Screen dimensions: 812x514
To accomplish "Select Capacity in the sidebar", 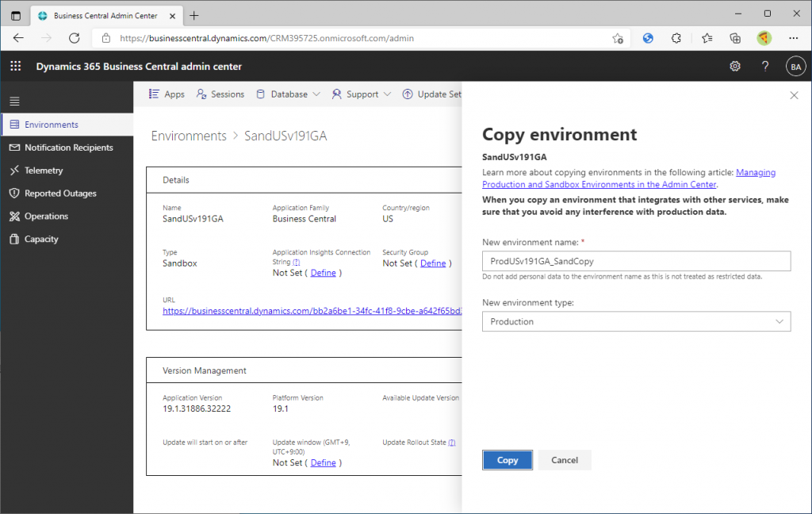I will tap(67, 239).
